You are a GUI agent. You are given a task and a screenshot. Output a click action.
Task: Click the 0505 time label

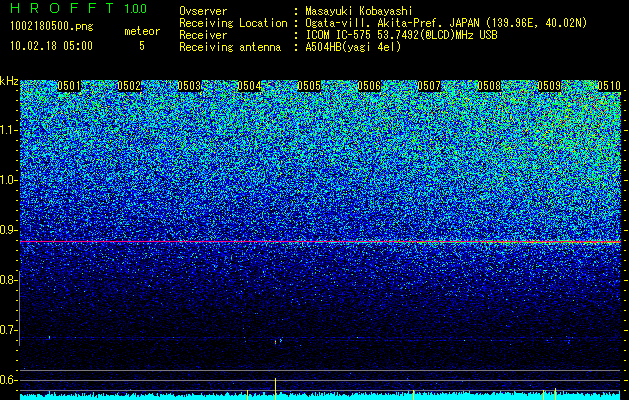point(309,86)
